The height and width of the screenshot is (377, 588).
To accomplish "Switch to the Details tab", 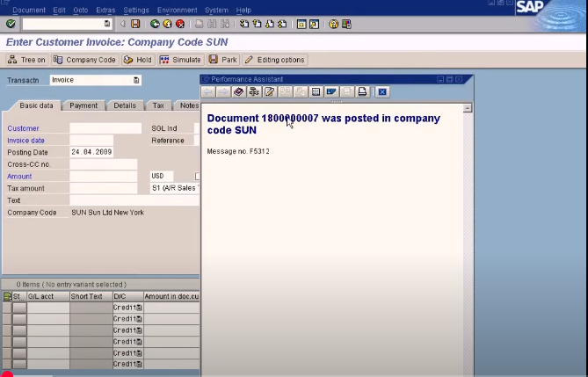I will pos(125,105).
